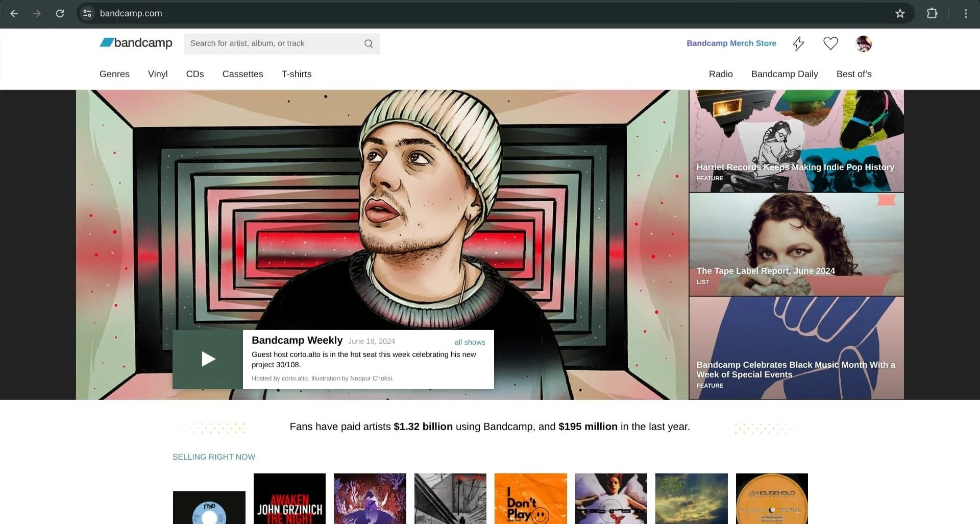The width and height of the screenshot is (980, 524).
Task: Open the Chrome three-dot menu
Action: click(x=966, y=13)
